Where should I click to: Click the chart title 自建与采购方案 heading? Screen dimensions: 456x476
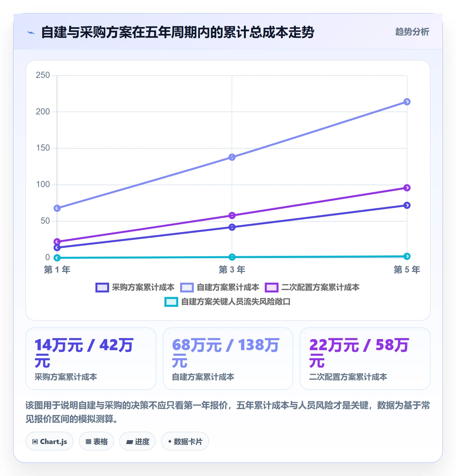(178, 32)
